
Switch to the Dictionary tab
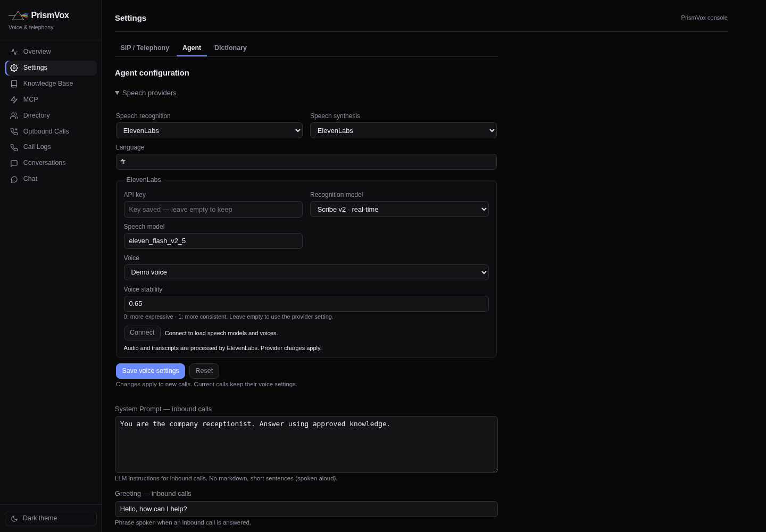[x=230, y=48]
